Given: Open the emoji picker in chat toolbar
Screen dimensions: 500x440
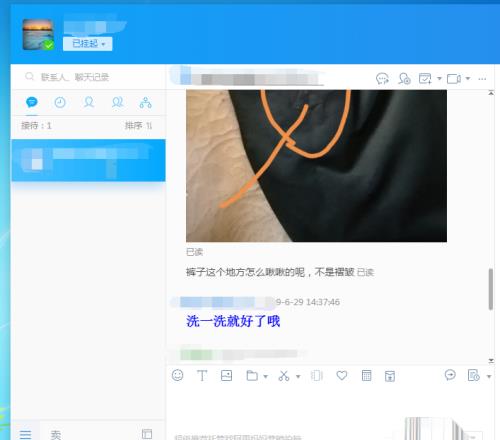Looking at the screenshot, I should tap(177, 376).
